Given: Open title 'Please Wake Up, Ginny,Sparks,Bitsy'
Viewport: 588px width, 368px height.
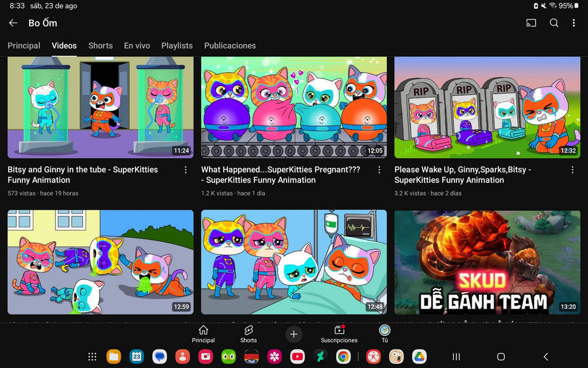Looking at the screenshot, I should tap(463, 174).
